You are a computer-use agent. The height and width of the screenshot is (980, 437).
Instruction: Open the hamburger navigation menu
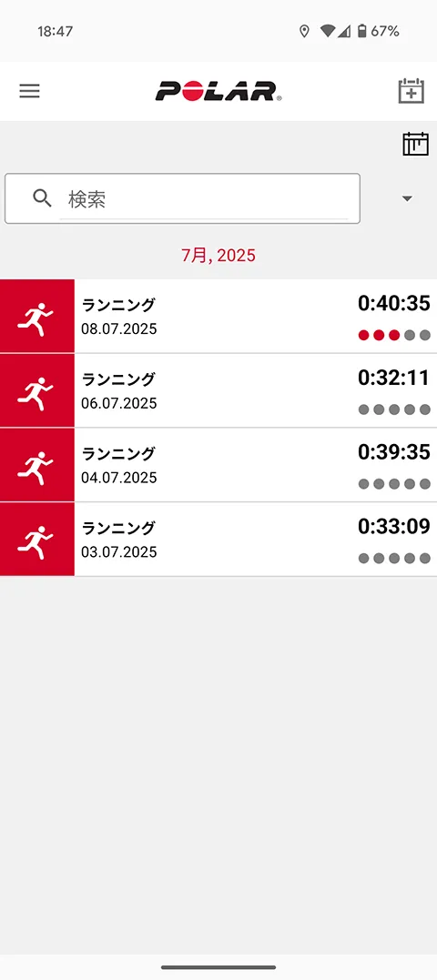click(x=29, y=91)
